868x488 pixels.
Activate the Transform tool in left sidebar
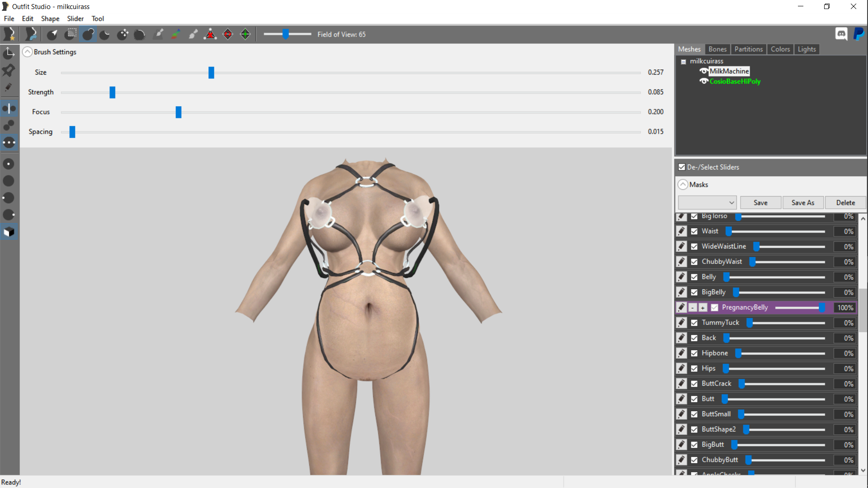pyautogui.click(x=9, y=53)
